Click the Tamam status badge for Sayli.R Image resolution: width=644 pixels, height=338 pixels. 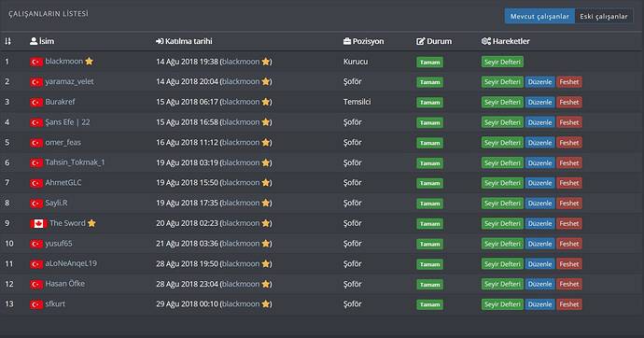(x=429, y=204)
